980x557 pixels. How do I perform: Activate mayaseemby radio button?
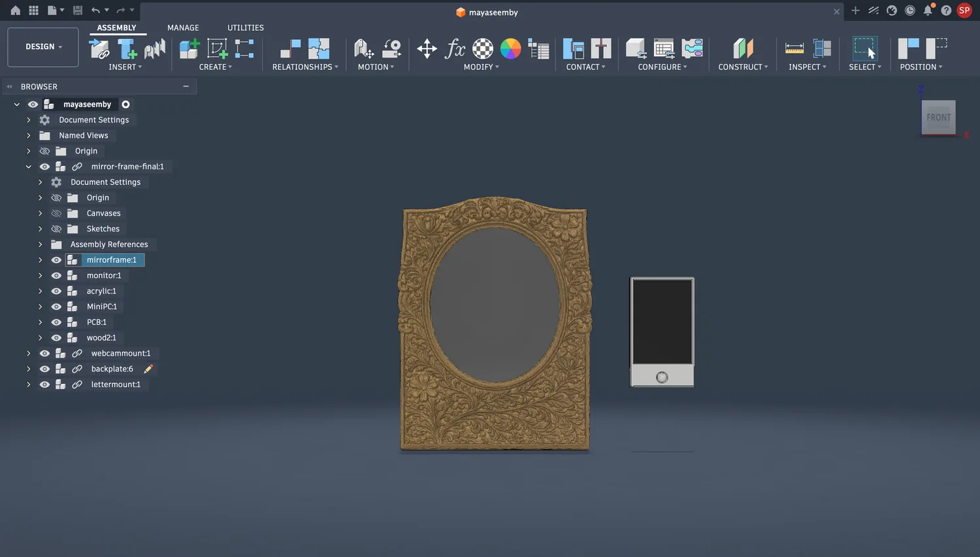coord(125,105)
